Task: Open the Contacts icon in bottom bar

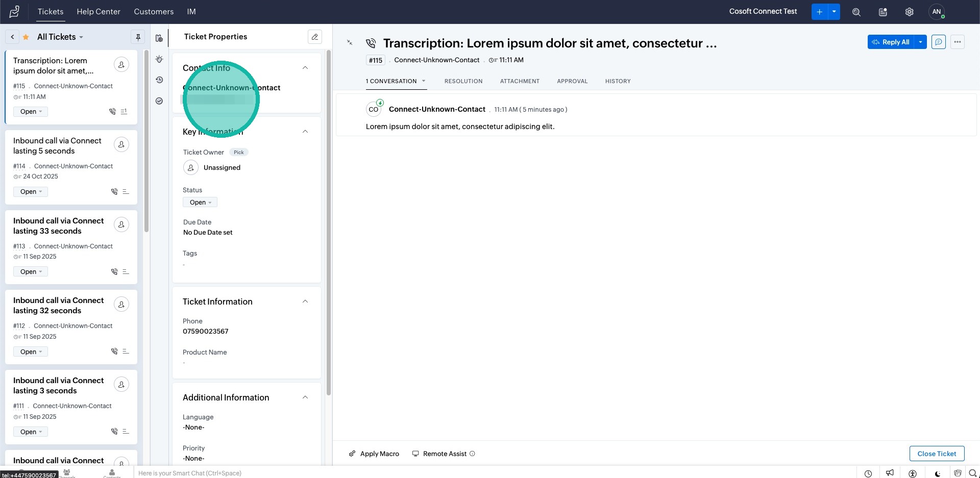Action: click(112, 473)
